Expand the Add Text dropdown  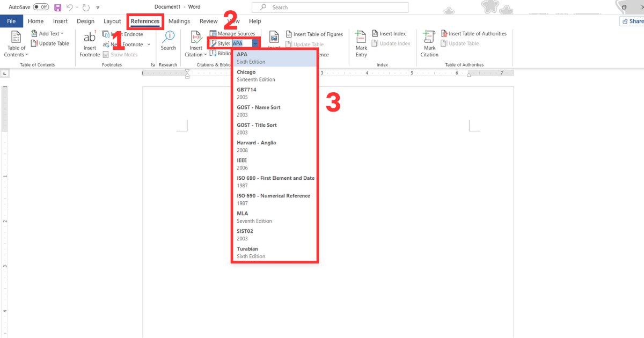pyautogui.click(x=51, y=34)
